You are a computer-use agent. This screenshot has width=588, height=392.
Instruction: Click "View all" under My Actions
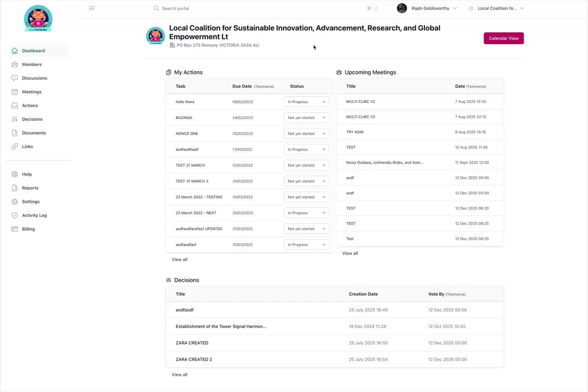(x=180, y=260)
